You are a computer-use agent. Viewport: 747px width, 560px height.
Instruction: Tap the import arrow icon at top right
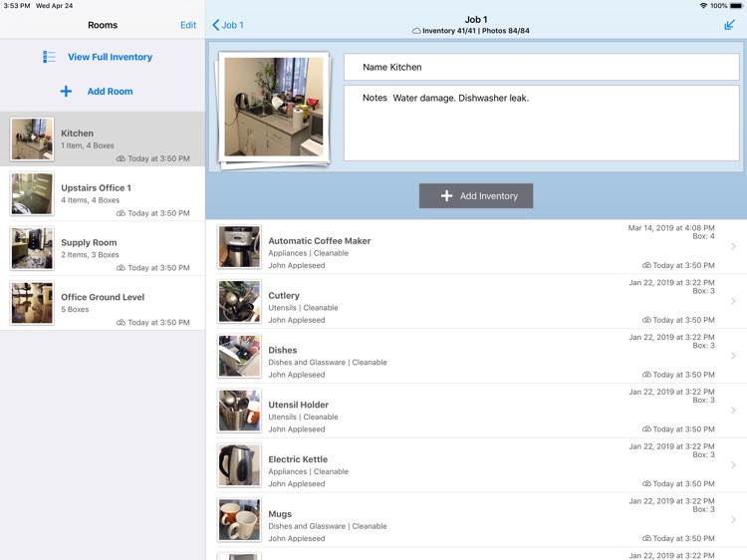[x=729, y=25]
